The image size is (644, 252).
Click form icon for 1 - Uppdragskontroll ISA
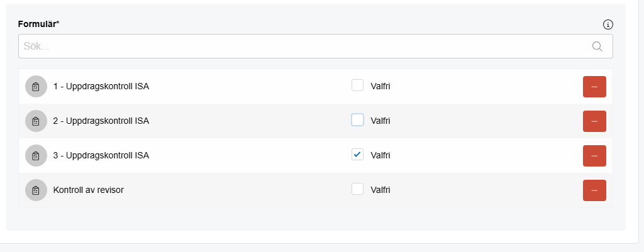click(x=36, y=87)
